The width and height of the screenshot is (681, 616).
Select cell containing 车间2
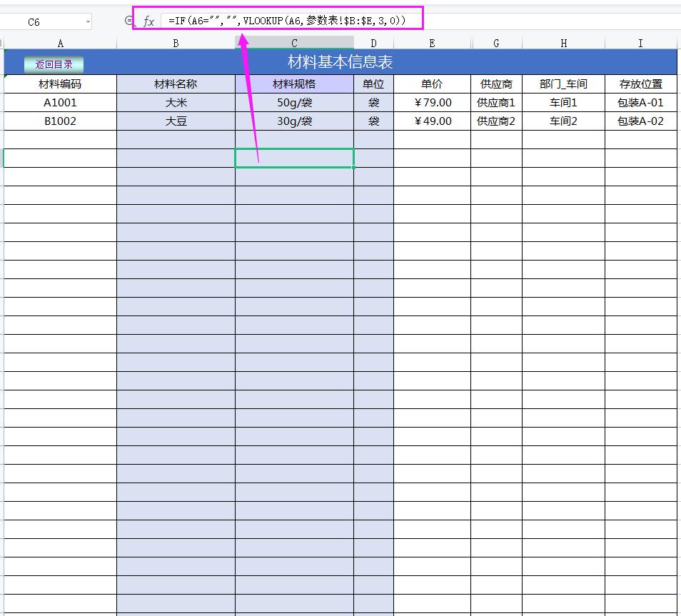click(564, 121)
